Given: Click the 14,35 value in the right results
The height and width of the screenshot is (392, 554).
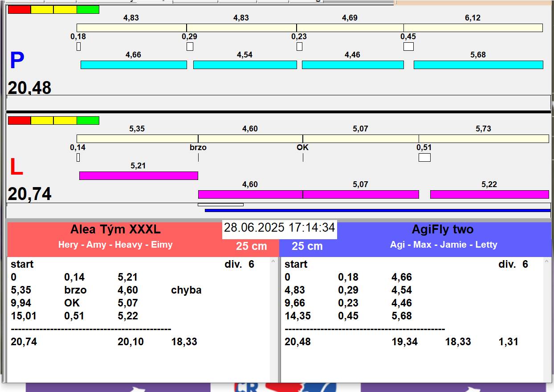Looking at the screenshot, I should tap(297, 316).
